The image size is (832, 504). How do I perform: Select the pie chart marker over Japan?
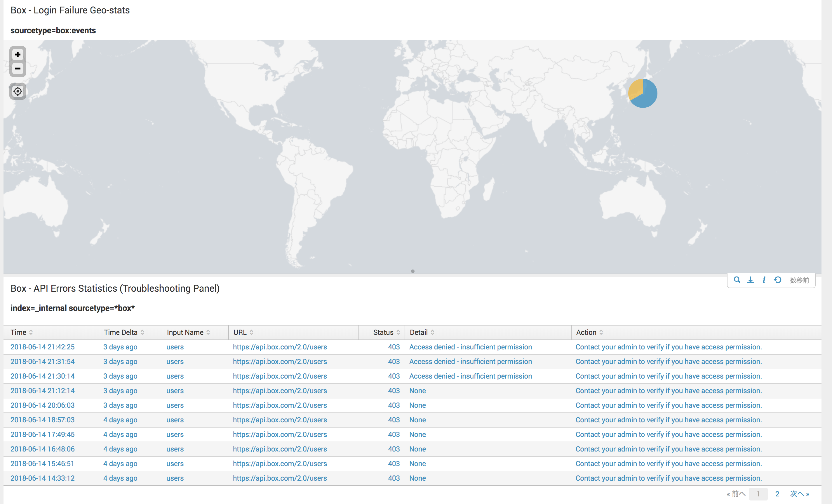tap(643, 93)
